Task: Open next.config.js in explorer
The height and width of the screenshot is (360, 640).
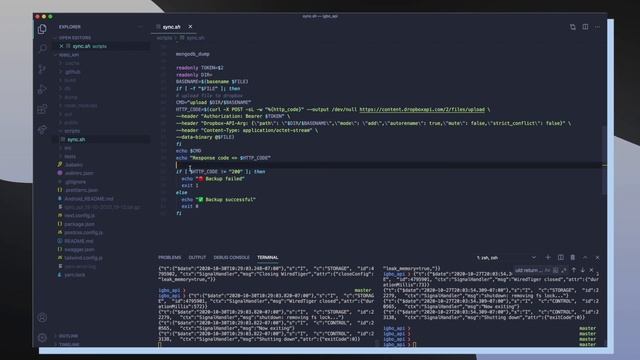Action: point(79,216)
